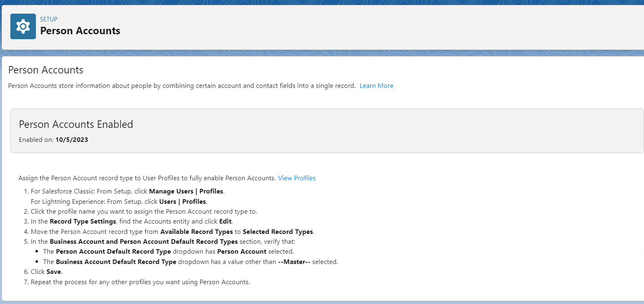Click the Person Accounts Enabled heading
The image size is (644, 304).
pos(76,124)
